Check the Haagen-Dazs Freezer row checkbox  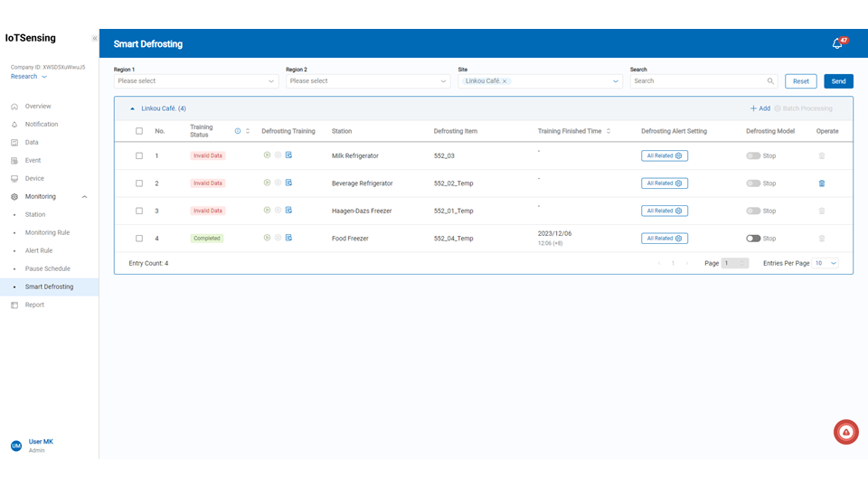click(x=139, y=211)
